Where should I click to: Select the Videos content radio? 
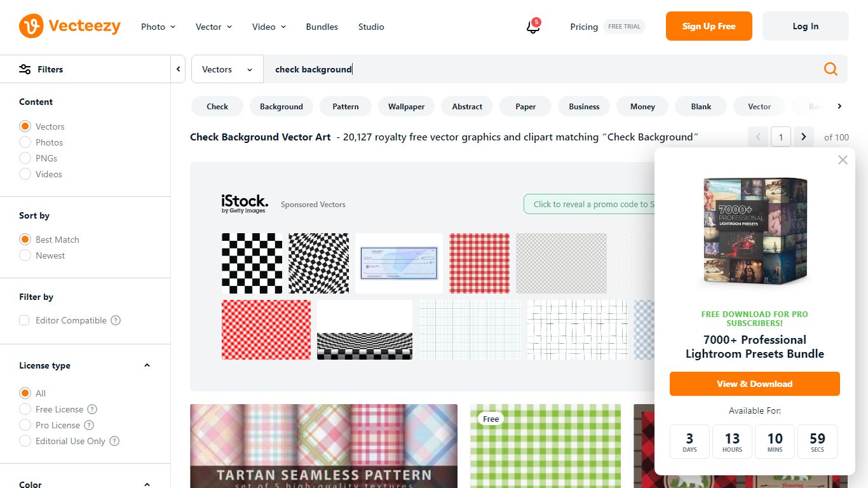[x=25, y=174]
